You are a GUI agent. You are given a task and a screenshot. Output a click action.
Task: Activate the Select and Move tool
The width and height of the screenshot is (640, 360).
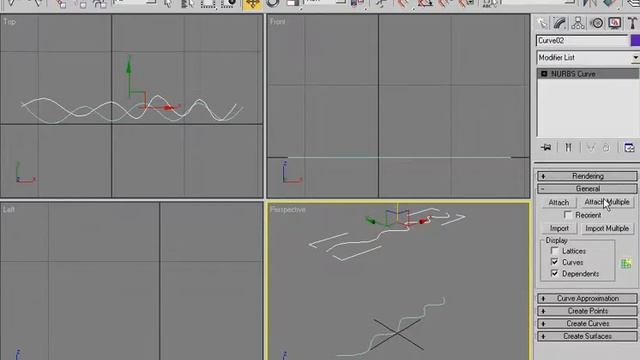coord(252,4)
